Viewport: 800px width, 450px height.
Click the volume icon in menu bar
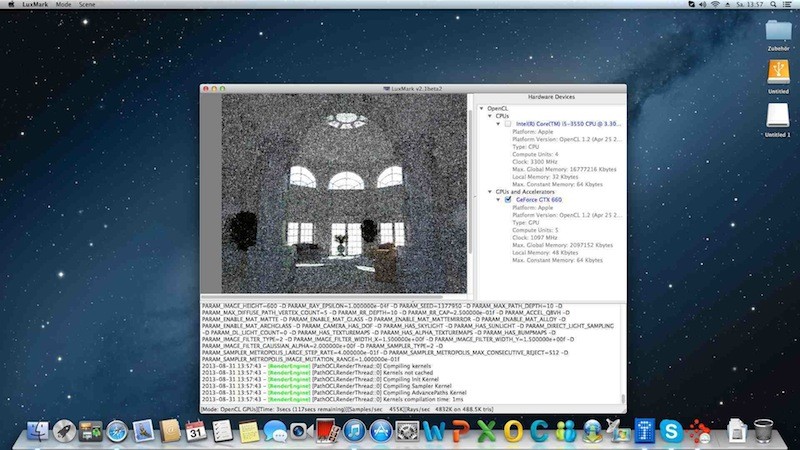pyautogui.click(x=703, y=4)
